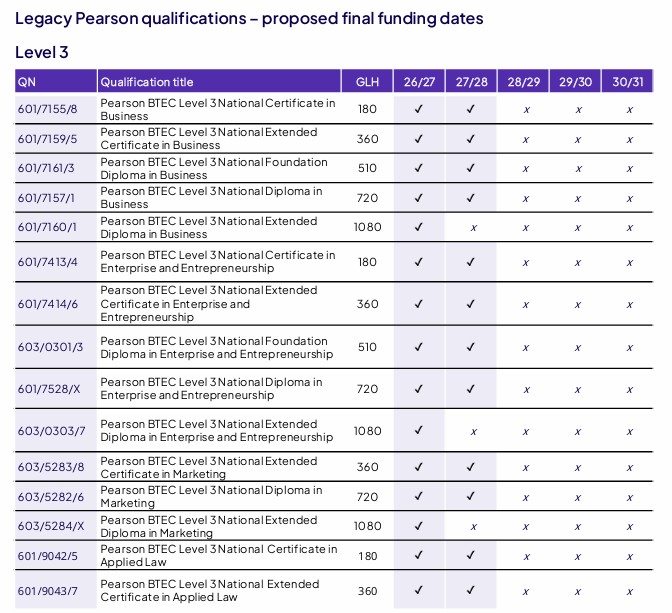Click the 27/28 checkmark for 601/7159/5

coord(471,139)
